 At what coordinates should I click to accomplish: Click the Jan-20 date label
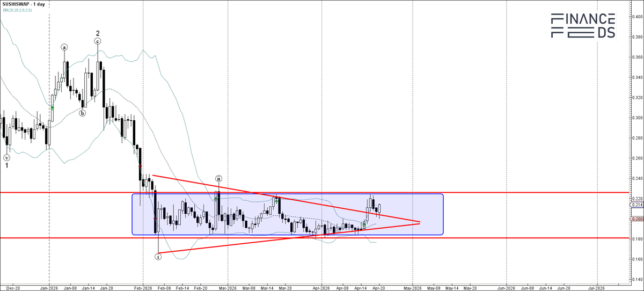pyautogui.click(x=106, y=288)
